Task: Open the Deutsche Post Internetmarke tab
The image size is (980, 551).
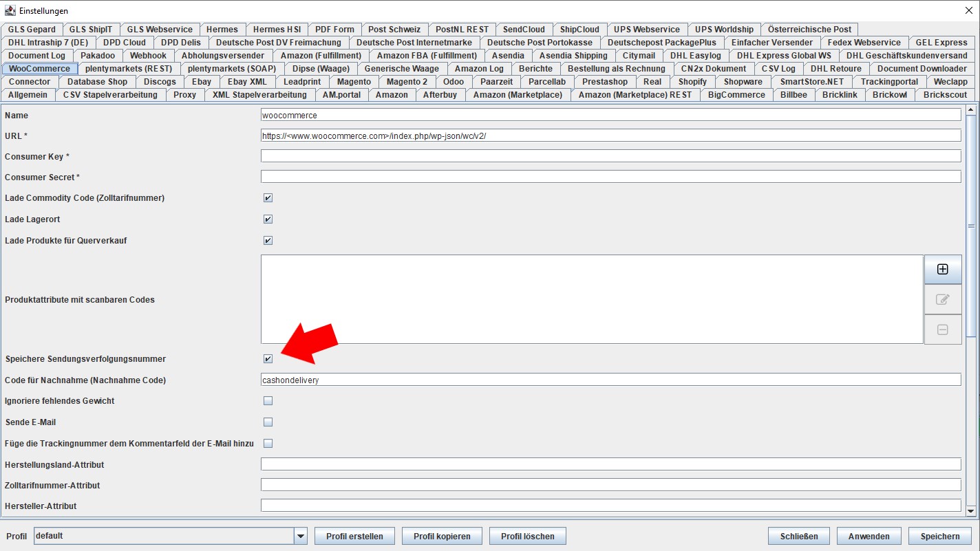Action: click(x=414, y=43)
